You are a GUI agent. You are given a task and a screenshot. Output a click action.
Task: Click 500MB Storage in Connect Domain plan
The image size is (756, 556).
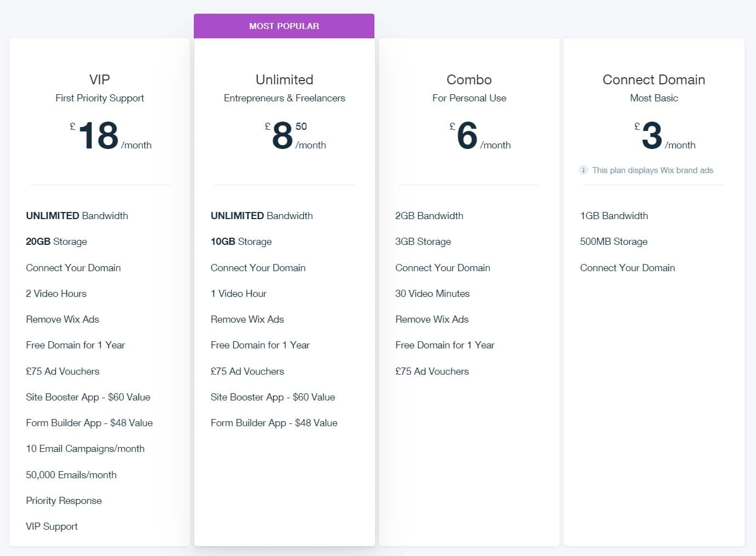(614, 242)
